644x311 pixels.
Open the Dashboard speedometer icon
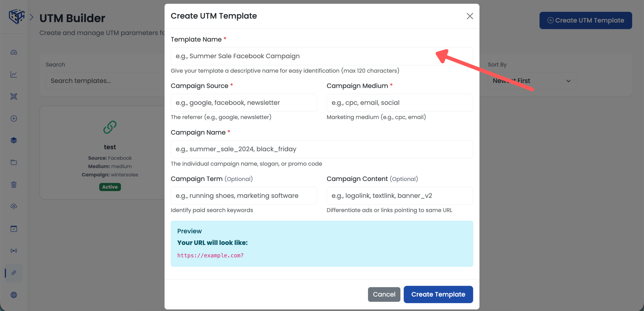click(14, 52)
